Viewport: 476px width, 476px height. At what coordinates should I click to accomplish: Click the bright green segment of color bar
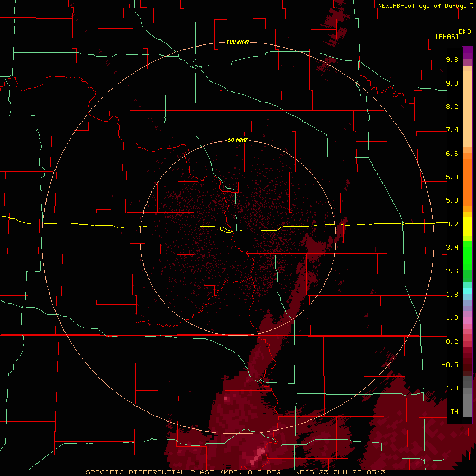[467, 255]
